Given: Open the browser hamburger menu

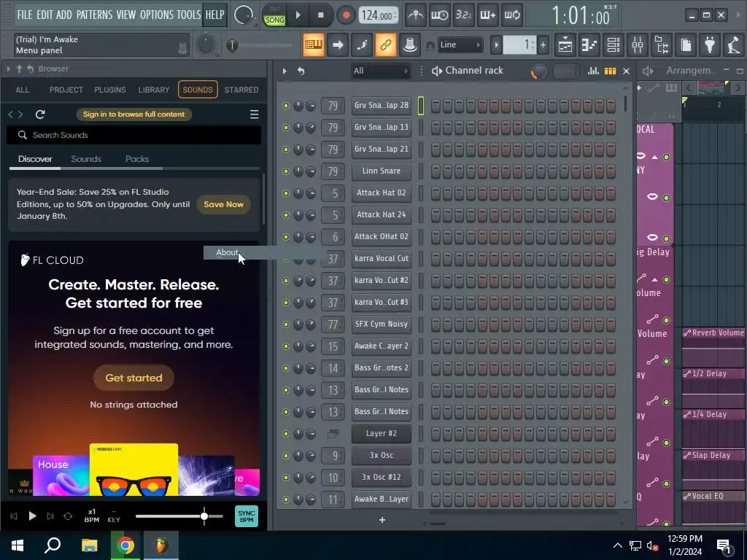Looking at the screenshot, I should click(255, 114).
